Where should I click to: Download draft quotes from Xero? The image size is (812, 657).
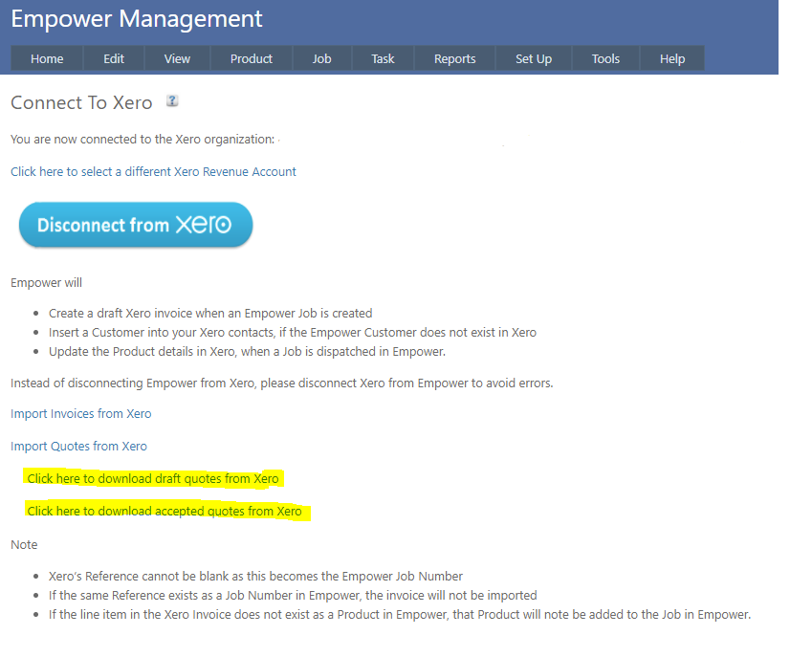coord(153,478)
